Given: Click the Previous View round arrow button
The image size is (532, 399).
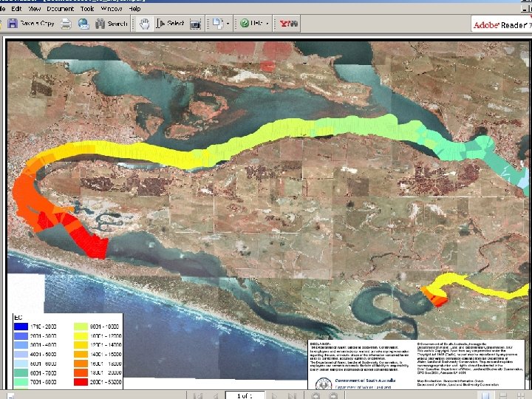Looking at the screenshot, I should (x=316, y=395).
